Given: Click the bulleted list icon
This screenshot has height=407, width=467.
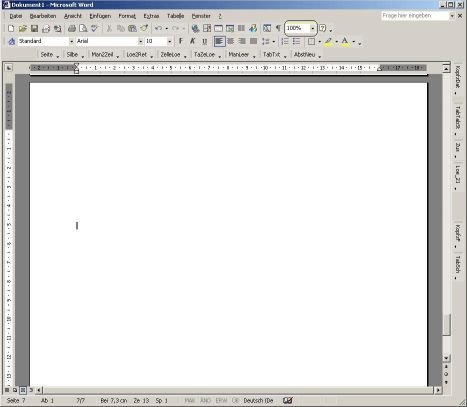Looking at the screenshot, I should click(x=296, y=41).
